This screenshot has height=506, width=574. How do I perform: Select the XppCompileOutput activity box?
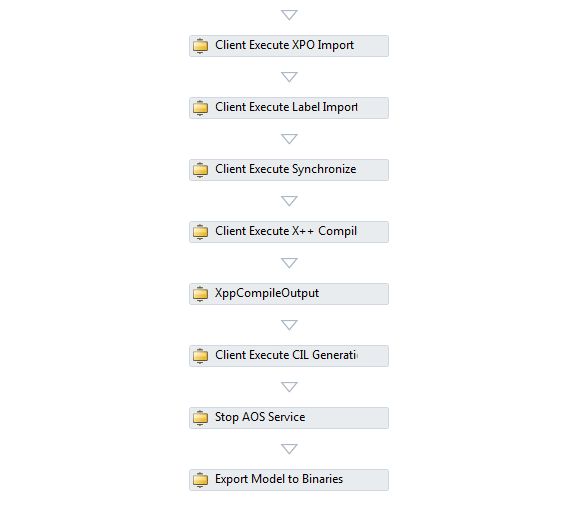coord(289,294)
